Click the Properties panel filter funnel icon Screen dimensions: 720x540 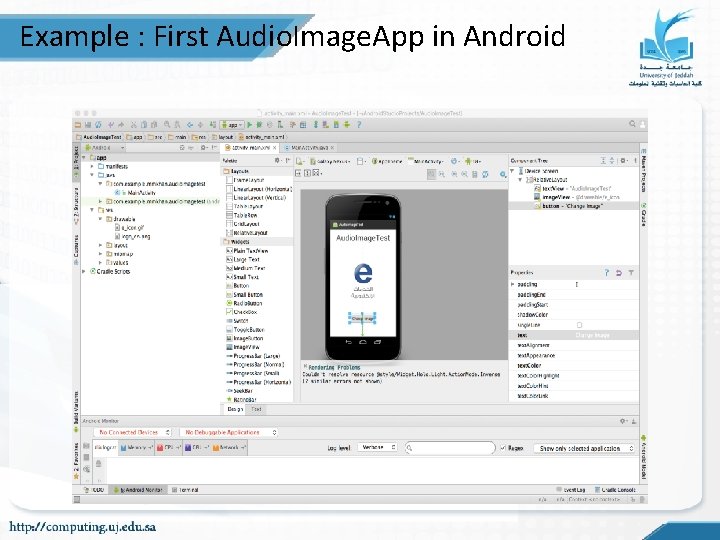pos(631,273)
